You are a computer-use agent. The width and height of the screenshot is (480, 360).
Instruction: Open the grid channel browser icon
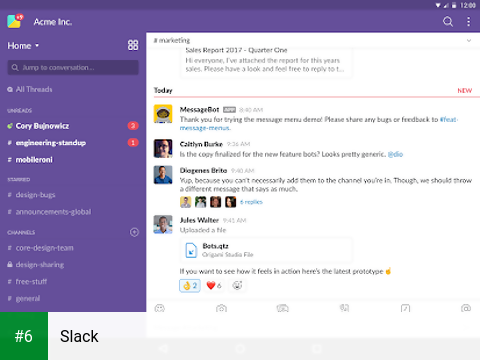133,45
